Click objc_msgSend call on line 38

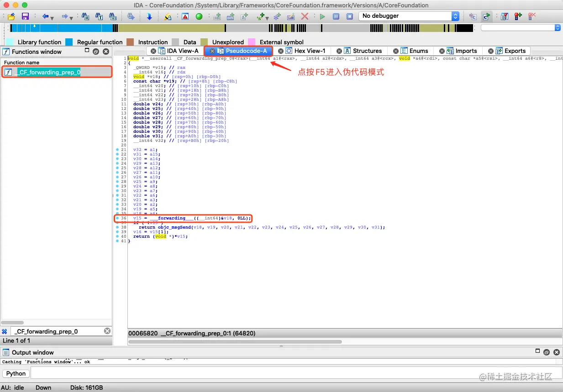coord(174,227)
